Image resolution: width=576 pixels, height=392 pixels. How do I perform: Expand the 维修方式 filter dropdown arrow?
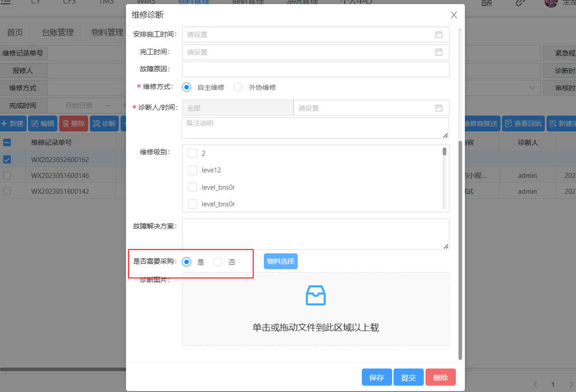(x=532, y=88)
